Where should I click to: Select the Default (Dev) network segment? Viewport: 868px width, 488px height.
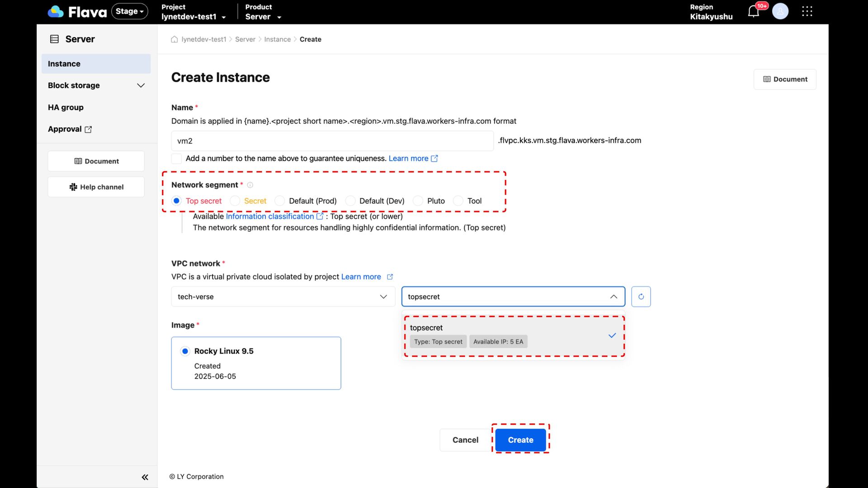[350, 201]
